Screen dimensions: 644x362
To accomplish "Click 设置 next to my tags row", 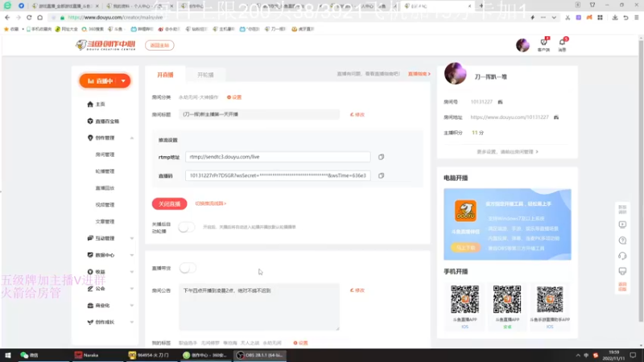I will coord(300,343).
